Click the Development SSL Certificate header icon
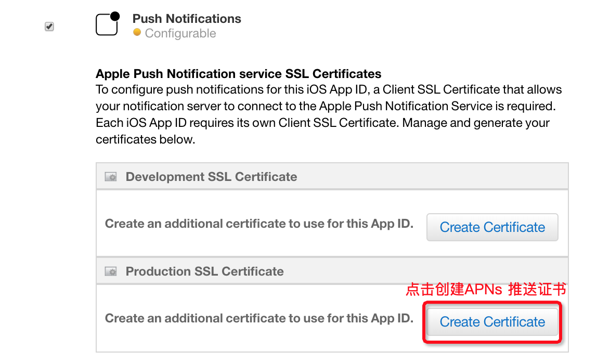597x364 pixels. 111,177
